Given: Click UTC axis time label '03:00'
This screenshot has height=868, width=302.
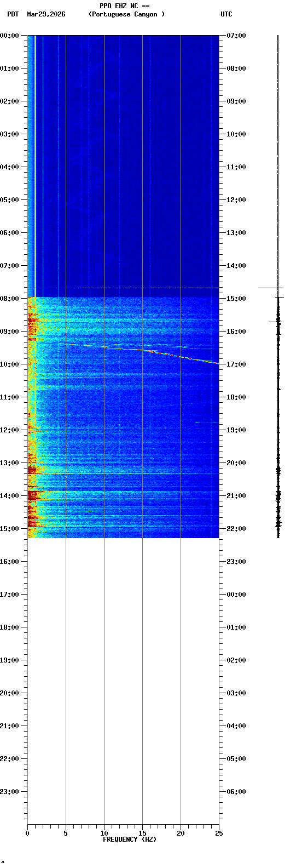Looking at the screenshot, I should [236, 693].
